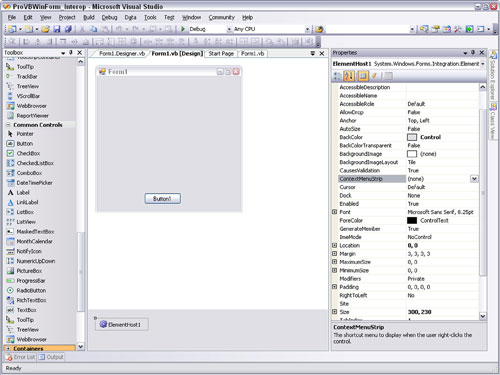The image size is (500, 375).
Task: Open the Any CPU platform dropdown
Action: [x=307, y=29]
